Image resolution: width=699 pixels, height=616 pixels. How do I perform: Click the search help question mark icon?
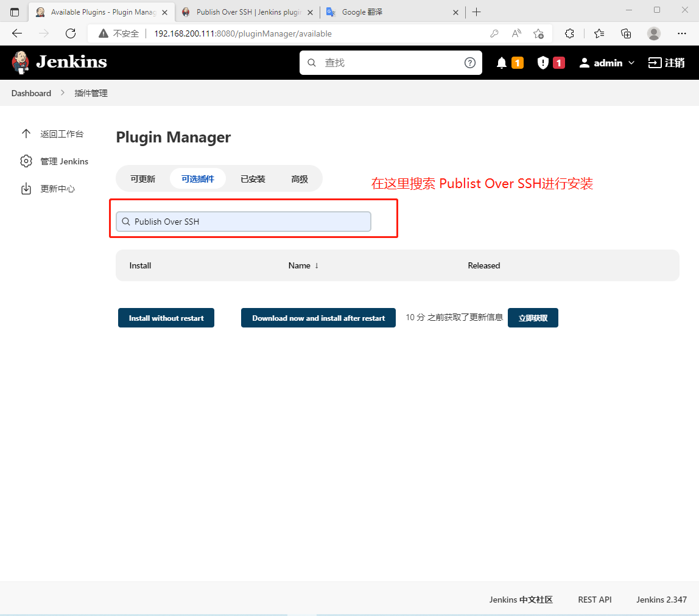470,63
